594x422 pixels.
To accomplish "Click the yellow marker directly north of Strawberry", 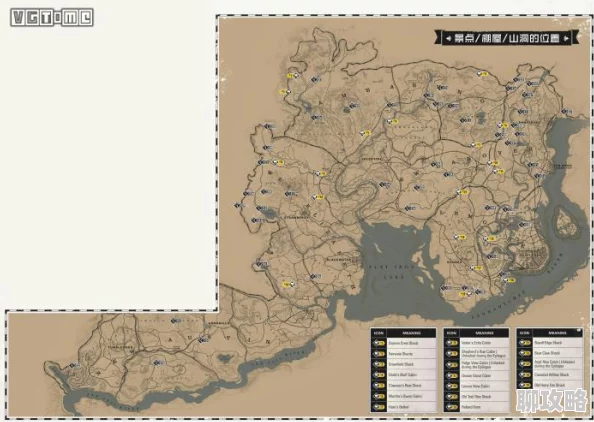I will click(x=318, y=197).
